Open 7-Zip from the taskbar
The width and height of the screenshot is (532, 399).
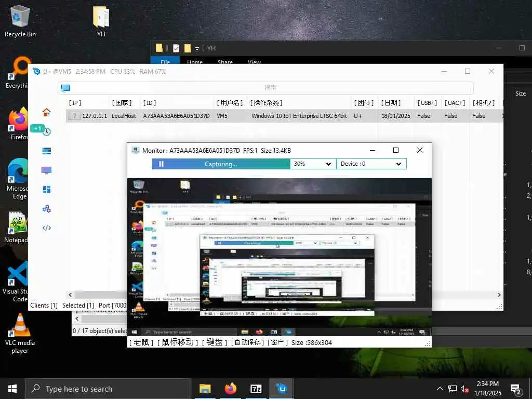pos(256,389)
